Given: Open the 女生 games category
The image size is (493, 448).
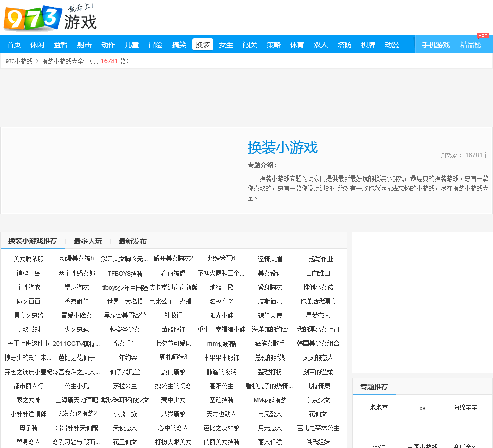Looking at the screenshot, I should point(226,45).
